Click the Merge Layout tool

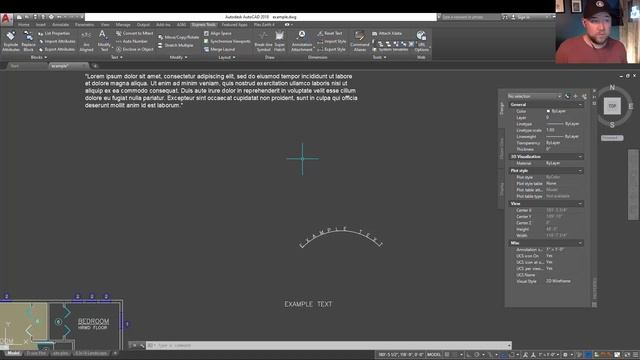tap(219, 49)
